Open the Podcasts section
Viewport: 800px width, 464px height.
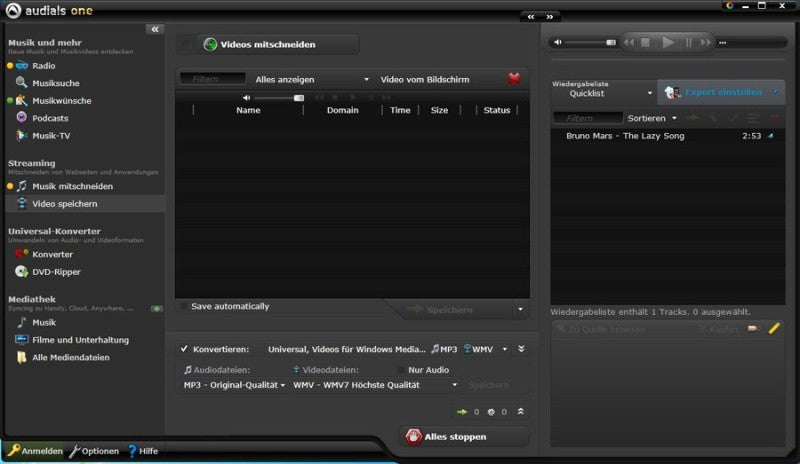point(50,118)
